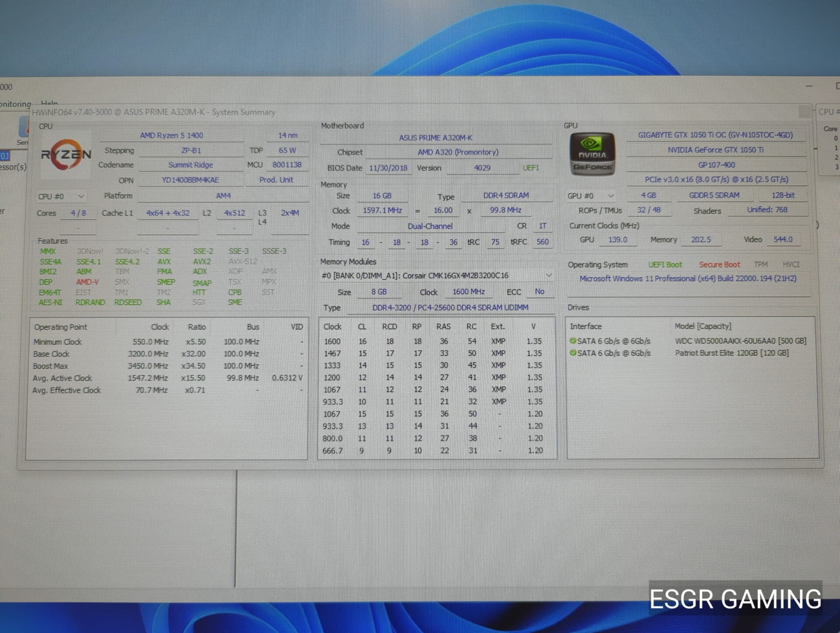Click the green status icon for the WDC drive
Image resolution: width=840 pixels, height=633 pixels.
[x=573, y=341]
